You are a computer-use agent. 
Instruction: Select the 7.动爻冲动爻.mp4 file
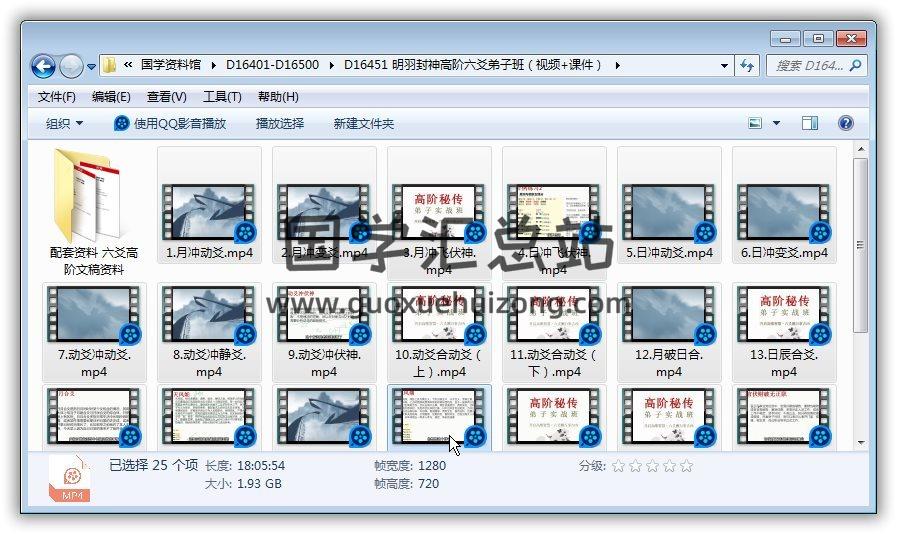(94, 332)
